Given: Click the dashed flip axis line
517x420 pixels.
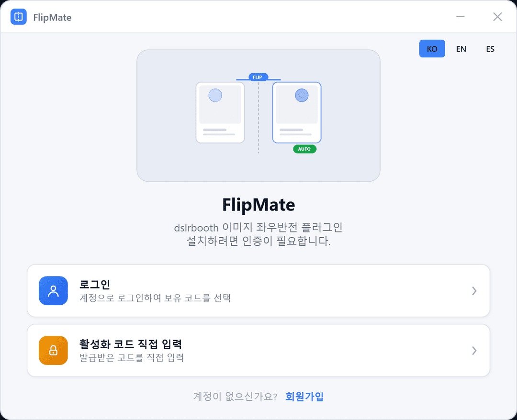Looking at the screenshot, I should (x=258, y=120).
